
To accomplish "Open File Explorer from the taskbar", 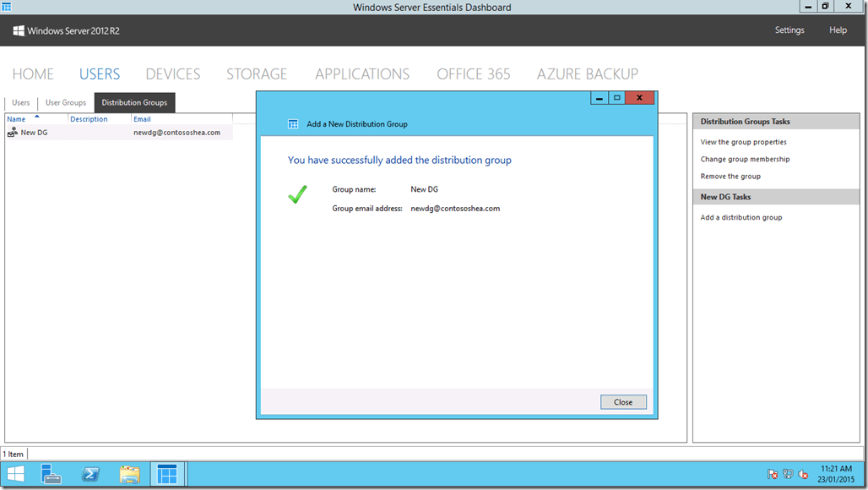I will [129, 474].
